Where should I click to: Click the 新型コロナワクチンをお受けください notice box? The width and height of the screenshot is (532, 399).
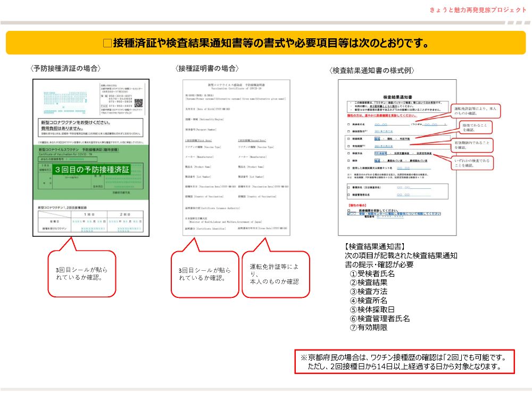pos(90,127)
